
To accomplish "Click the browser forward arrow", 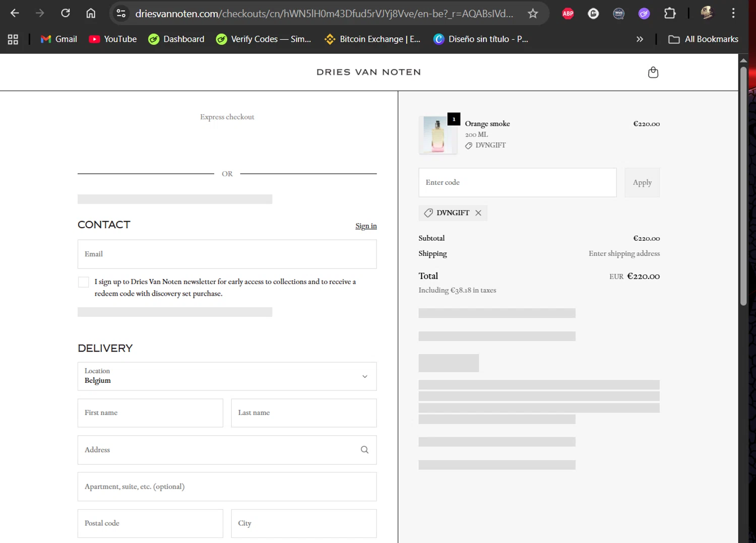I will pos(40,13).
